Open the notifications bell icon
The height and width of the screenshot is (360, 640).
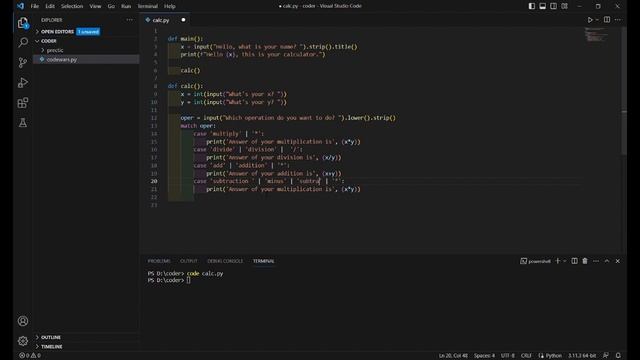tap(618, 356)
